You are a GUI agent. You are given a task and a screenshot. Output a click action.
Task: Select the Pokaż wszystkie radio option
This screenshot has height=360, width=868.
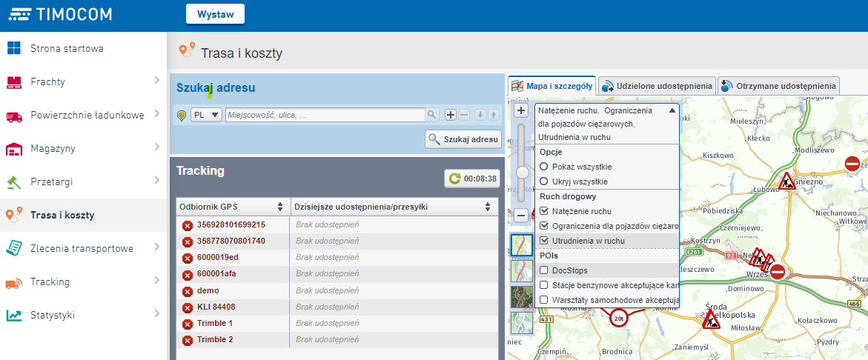[544, 167]
